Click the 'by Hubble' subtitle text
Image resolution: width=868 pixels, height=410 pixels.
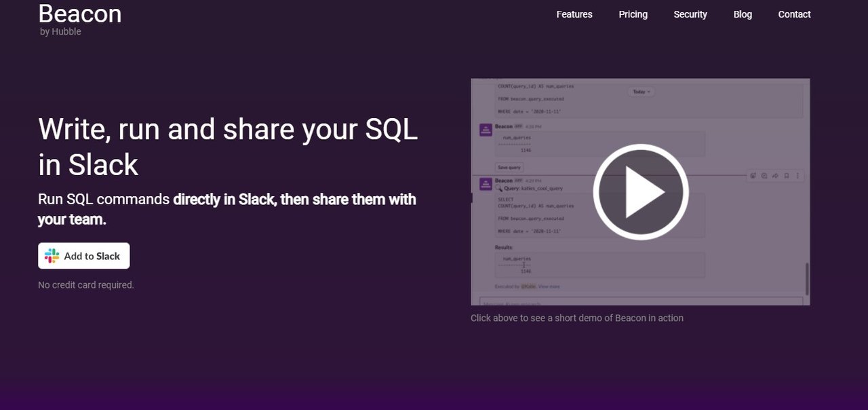tap(60, 31)
